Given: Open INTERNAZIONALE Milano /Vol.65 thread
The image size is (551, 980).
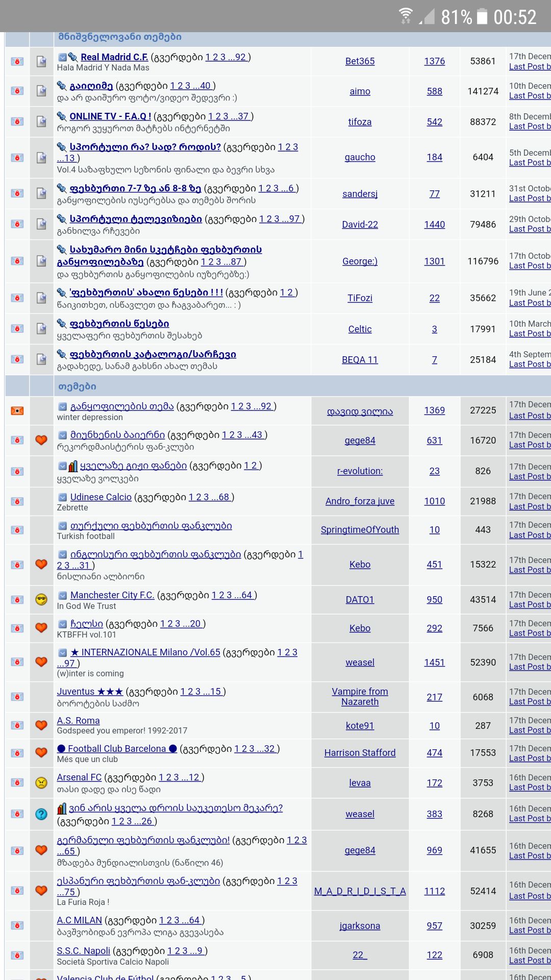Looking at the screenshot, I should [145, 652].
